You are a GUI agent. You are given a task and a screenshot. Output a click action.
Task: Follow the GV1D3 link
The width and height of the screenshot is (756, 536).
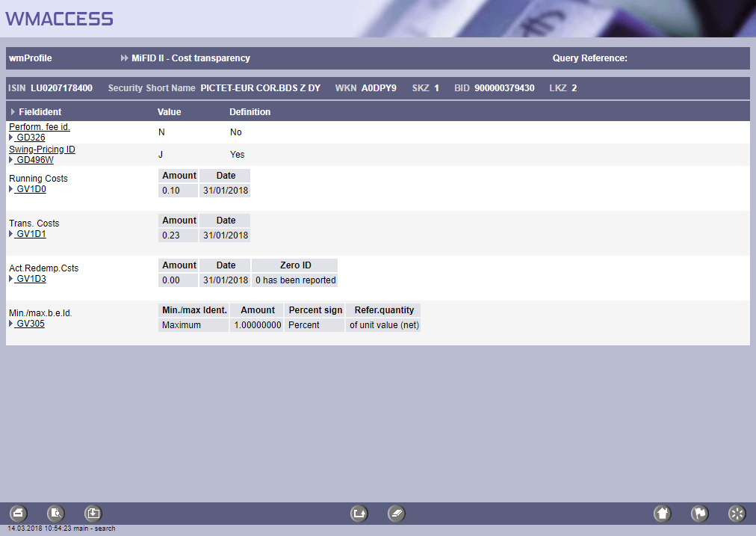coord(31,279)
